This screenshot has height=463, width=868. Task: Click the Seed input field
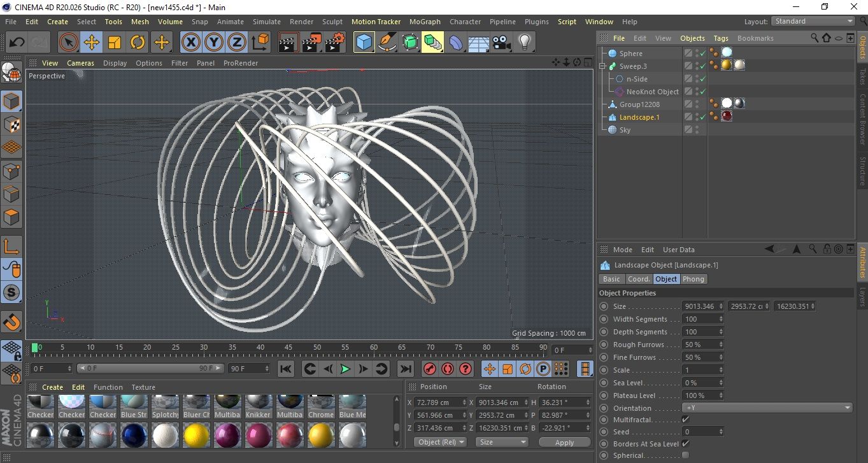point(699,432)
